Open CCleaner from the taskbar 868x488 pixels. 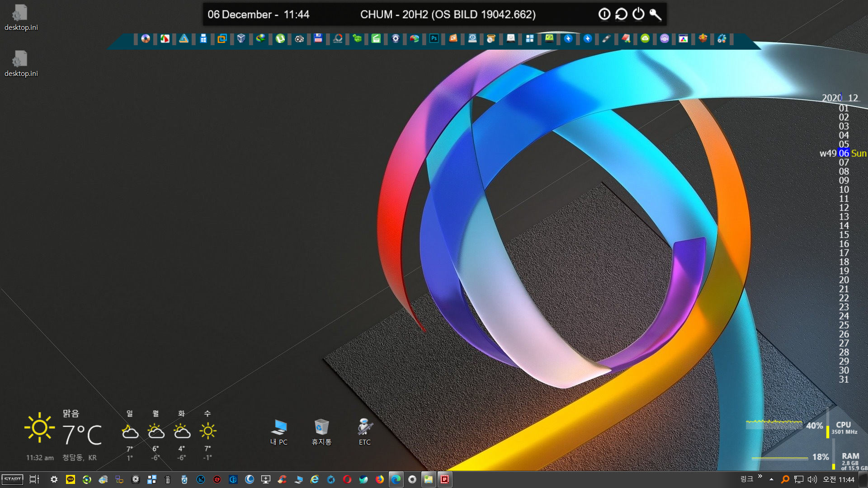coord(282,479)
